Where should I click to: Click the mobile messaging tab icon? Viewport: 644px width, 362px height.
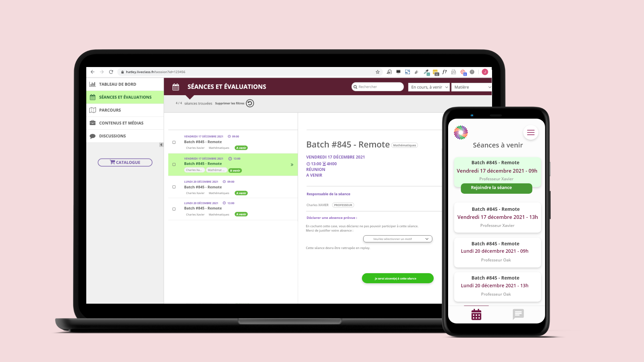518,314
